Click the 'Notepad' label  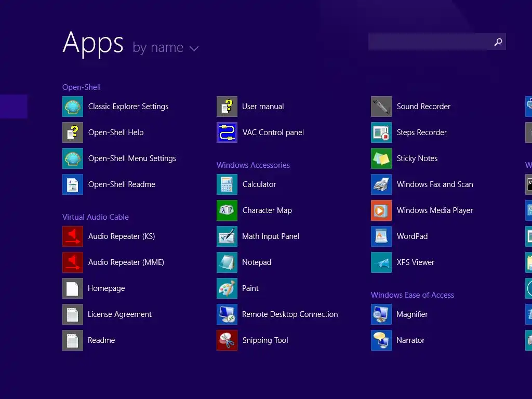click(257, 262)
